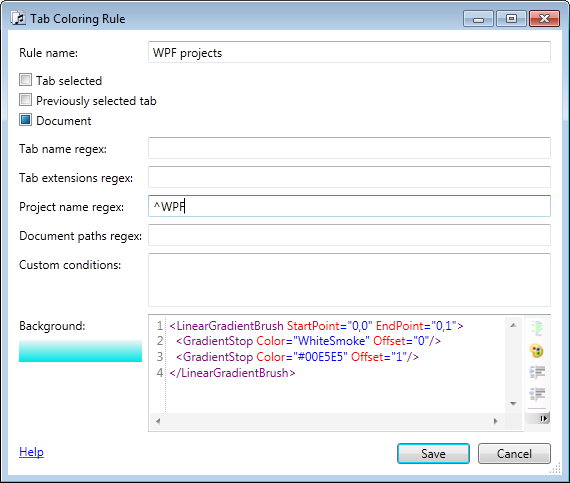Click the horizontal scroll right arrow
Image resolution: width=570 pixels, height=483 pixels.
point(495,421)
